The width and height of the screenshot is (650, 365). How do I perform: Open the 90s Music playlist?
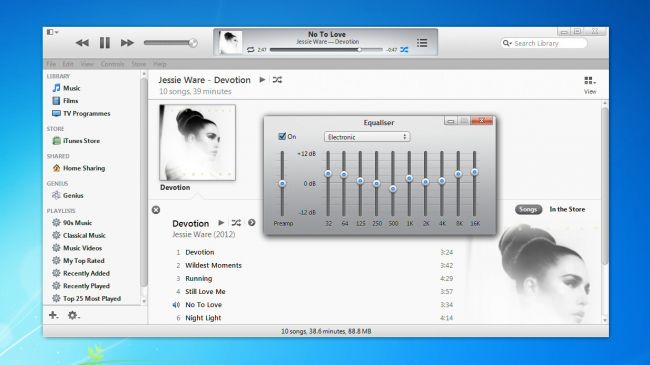[72, 223]
